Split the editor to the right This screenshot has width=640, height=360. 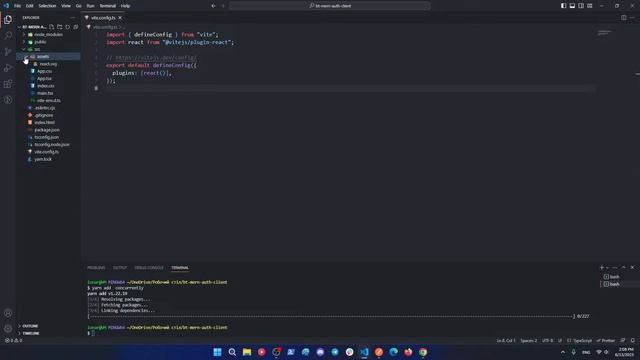tap(624, 18)
